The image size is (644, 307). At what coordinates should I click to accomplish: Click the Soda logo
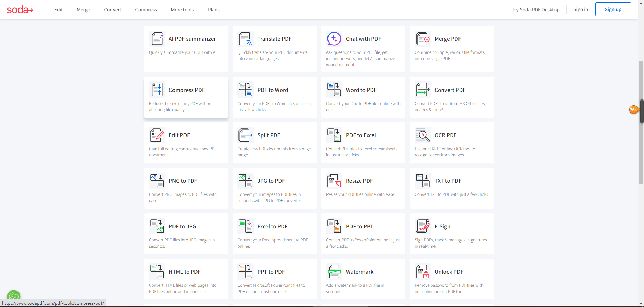[20, 10]
